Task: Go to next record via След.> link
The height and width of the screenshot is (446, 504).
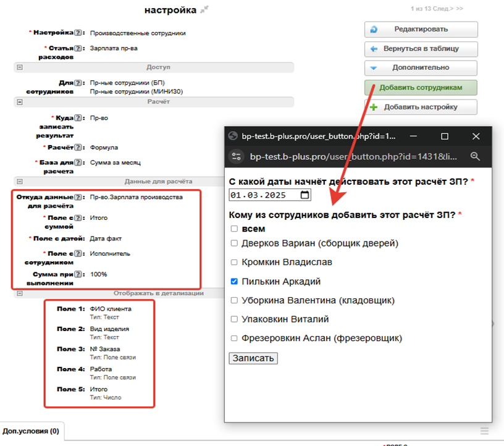Action: pyautogui.click(x=443, y=9)
